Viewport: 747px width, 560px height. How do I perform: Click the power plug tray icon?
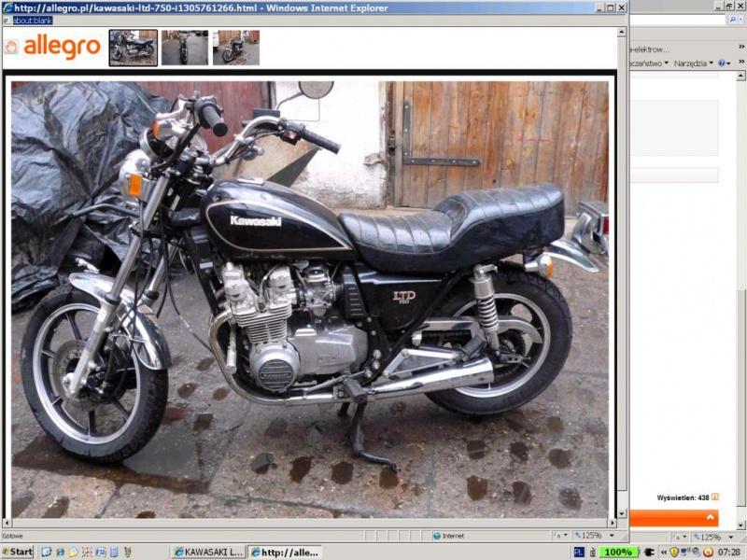point(648,553)
